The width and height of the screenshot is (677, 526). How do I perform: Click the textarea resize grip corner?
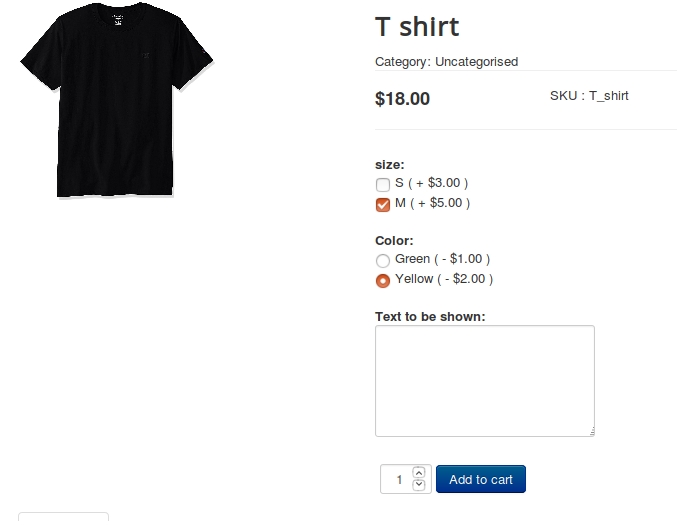tap(592, 431)
